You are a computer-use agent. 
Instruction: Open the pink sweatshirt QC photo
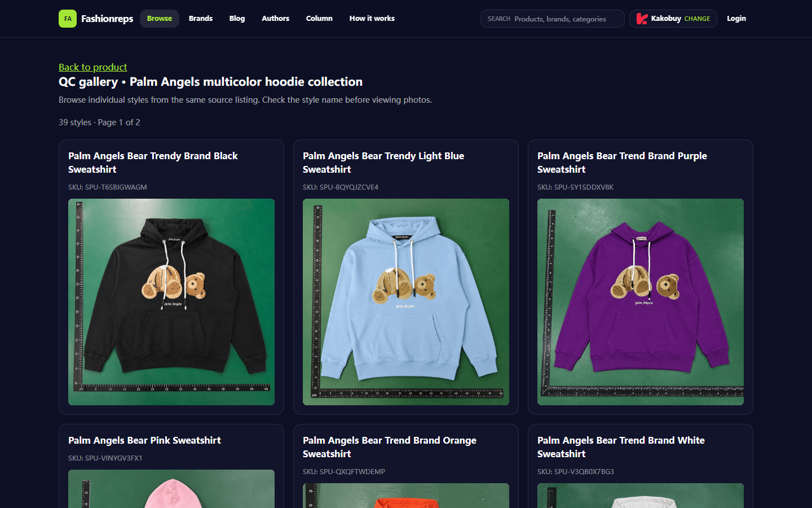tap(171, 489)
